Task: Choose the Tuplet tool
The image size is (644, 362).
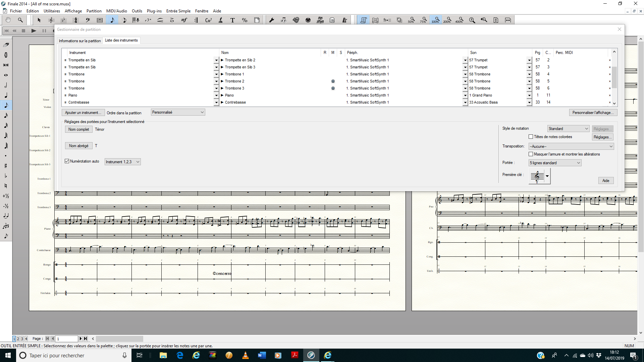Action: click(148, 20)
